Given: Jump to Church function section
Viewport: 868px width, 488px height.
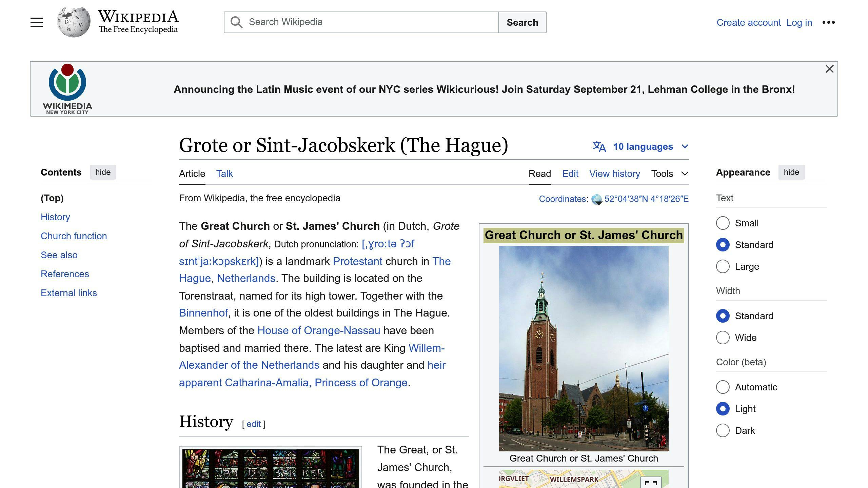Looking at the screenshot, I should pos(74,236).
